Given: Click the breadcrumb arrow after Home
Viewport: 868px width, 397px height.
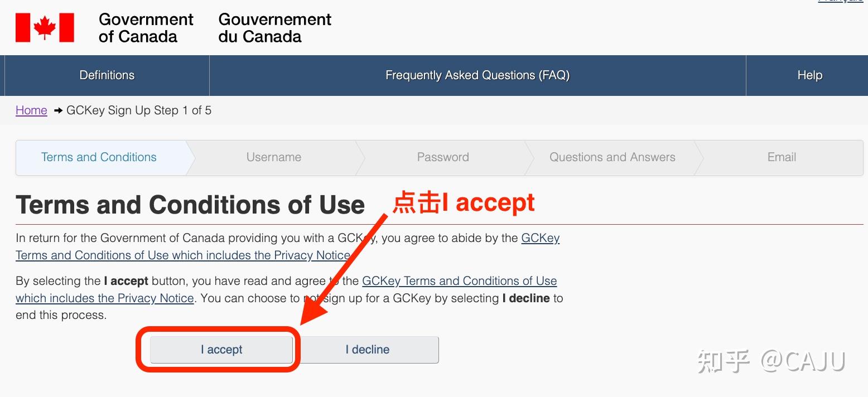Looking at the screenshot, I should tap(58, 110).
